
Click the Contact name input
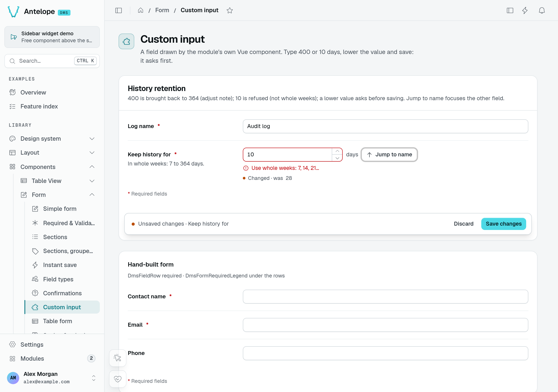click(x=385, y=296)
